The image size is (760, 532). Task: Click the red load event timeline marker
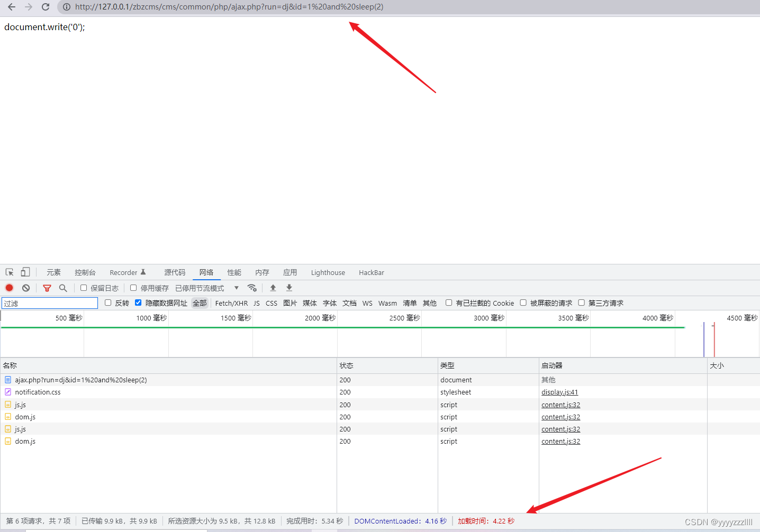[x=714, y=340]
